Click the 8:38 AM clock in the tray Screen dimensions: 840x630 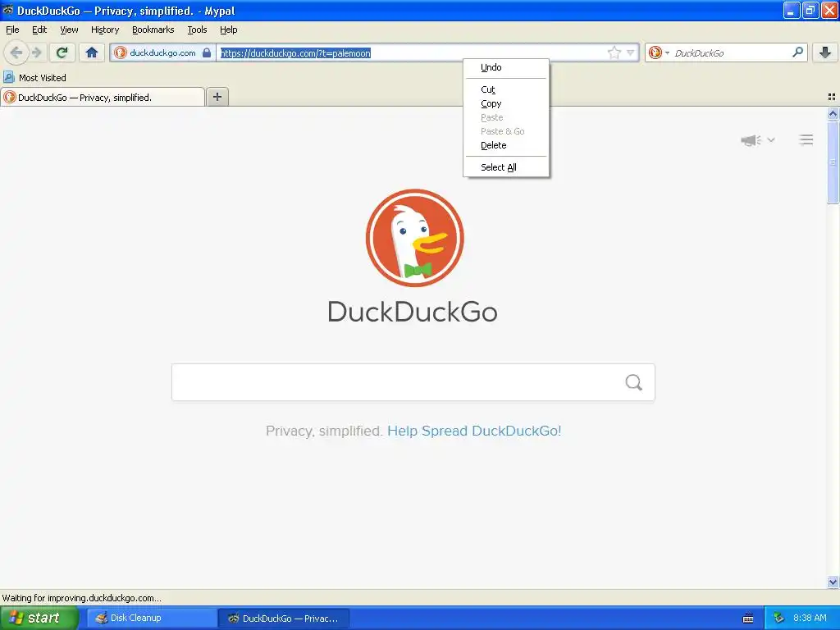(x=810, y=619)
